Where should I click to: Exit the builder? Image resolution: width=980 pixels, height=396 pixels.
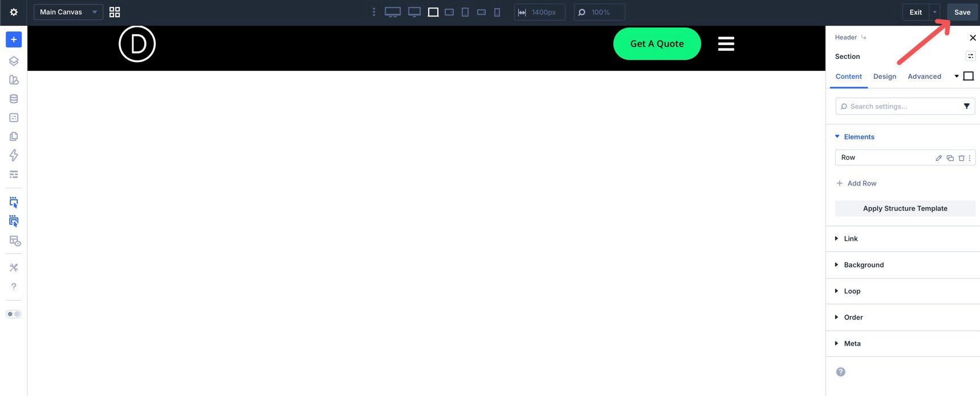click(916, 12)
